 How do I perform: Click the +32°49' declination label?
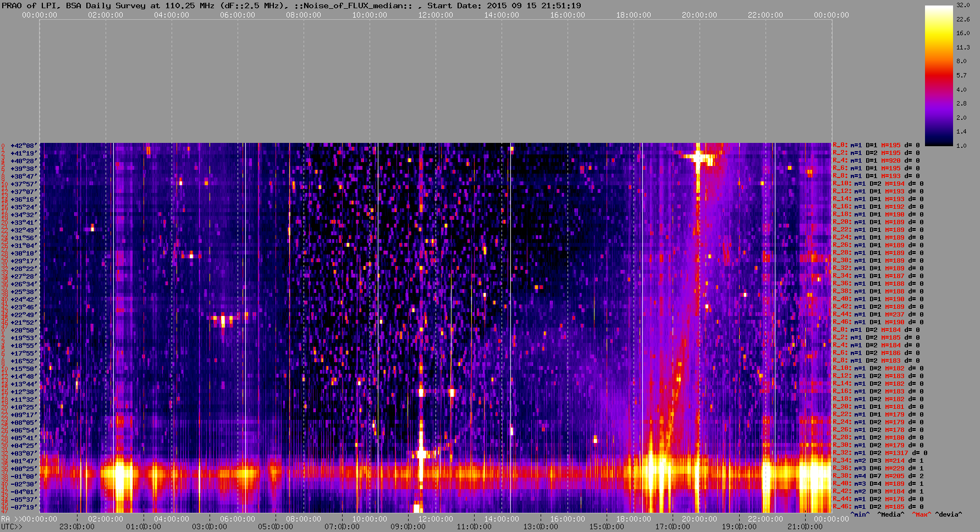(x=24, y=230)
